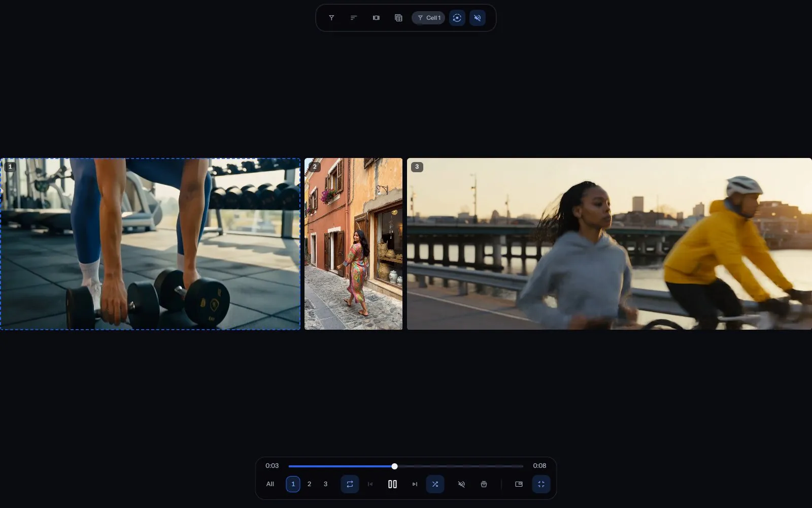Select cell 2 tab in player bar
The height and width of the screenshot is (508, 812).
309,484
